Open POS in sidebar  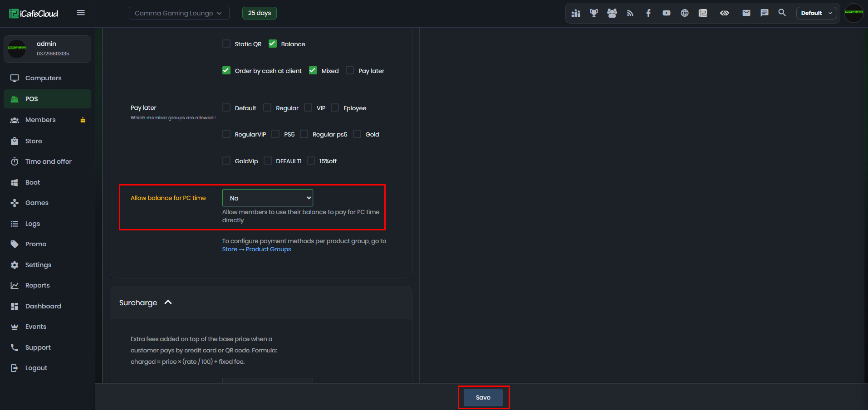(47, 99)
